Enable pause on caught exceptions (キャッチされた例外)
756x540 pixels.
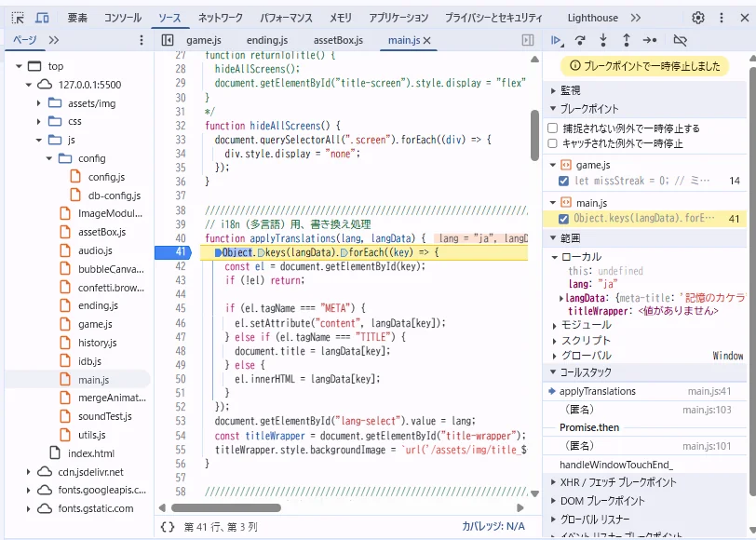pyautogui.click(x=553, y=143)
